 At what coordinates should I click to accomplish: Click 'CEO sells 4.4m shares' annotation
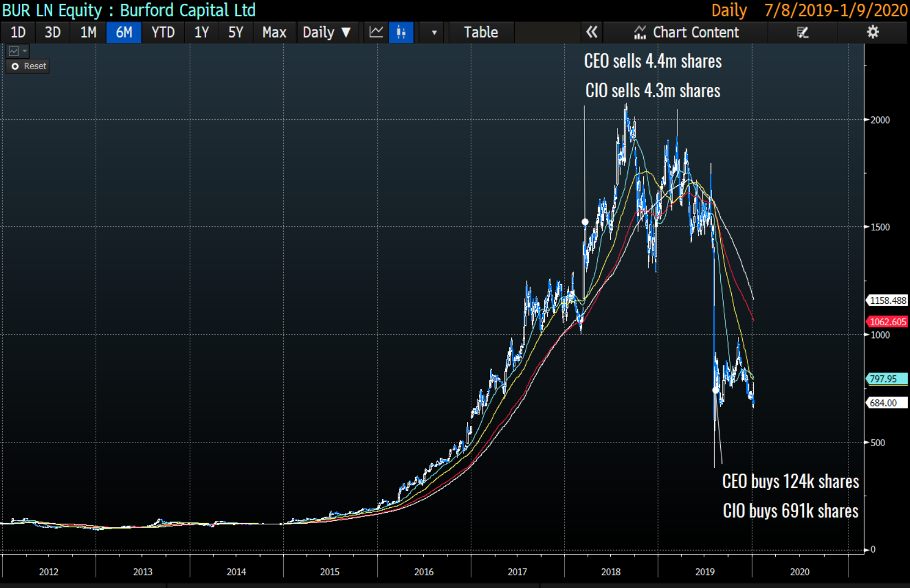[653, 61]
